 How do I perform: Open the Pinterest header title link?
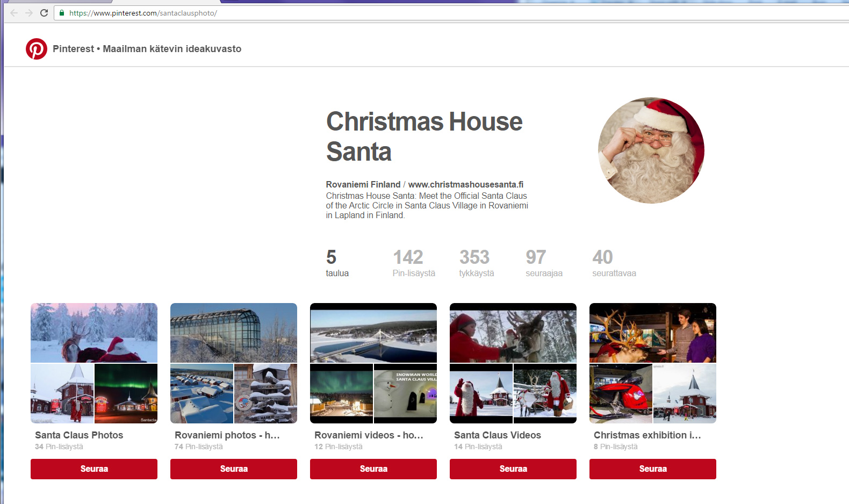(147, 49)
